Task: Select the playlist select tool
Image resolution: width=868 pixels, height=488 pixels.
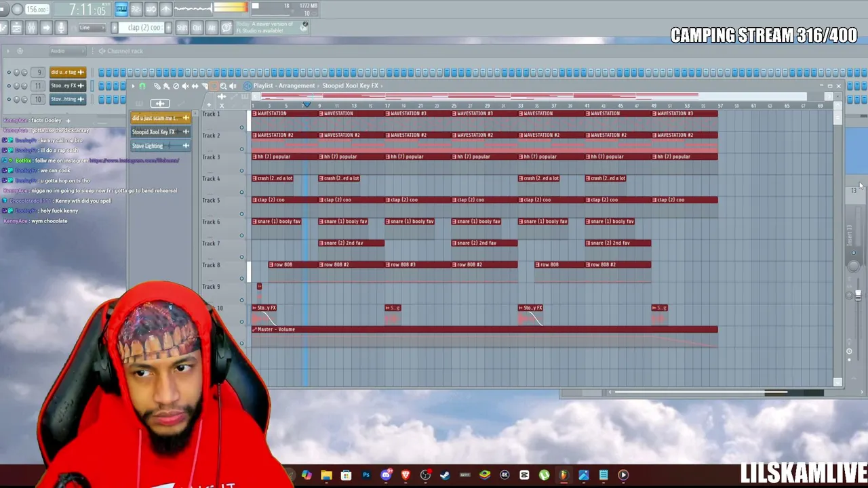Action: tap(214, 86)
